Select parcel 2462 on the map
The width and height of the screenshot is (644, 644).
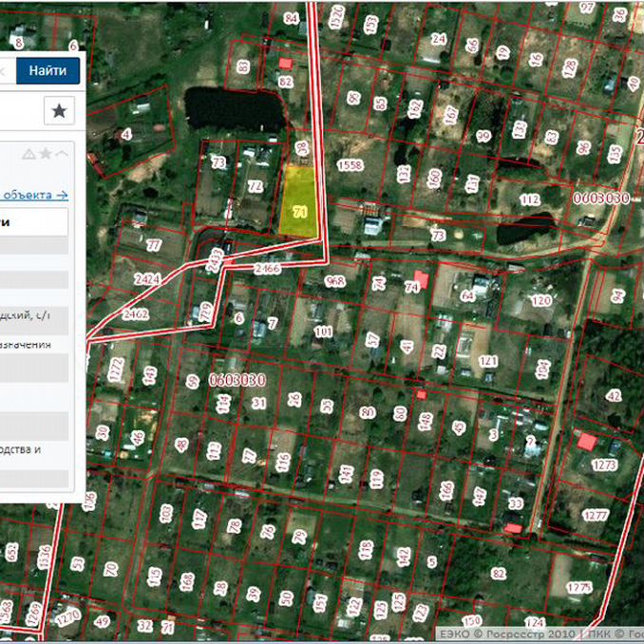135,312
